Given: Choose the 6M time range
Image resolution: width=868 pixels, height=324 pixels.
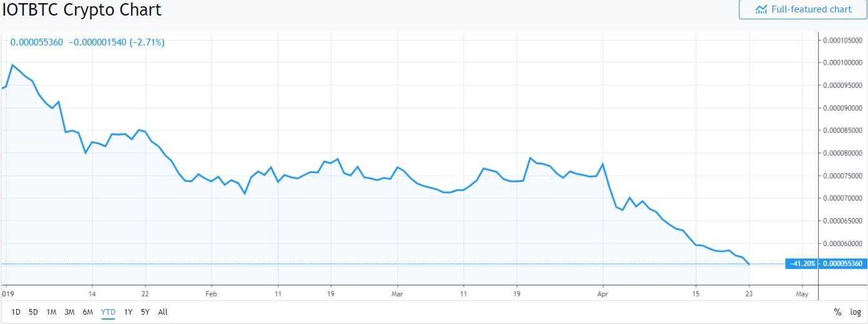Looking at the screenshot, I should click(87, 312).
